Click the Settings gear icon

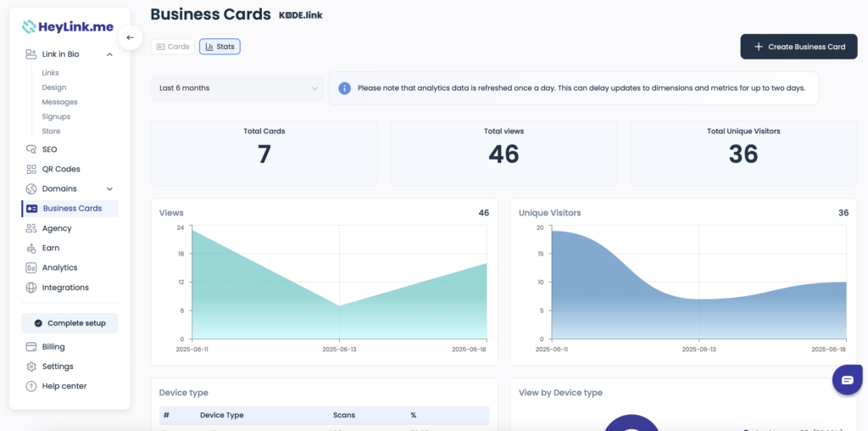(31, 367)
